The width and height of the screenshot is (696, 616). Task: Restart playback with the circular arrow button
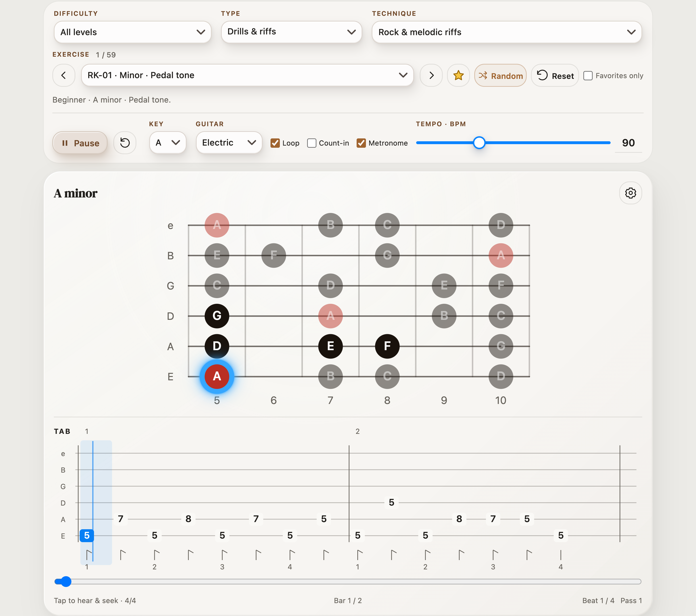[x=125, y=143]
